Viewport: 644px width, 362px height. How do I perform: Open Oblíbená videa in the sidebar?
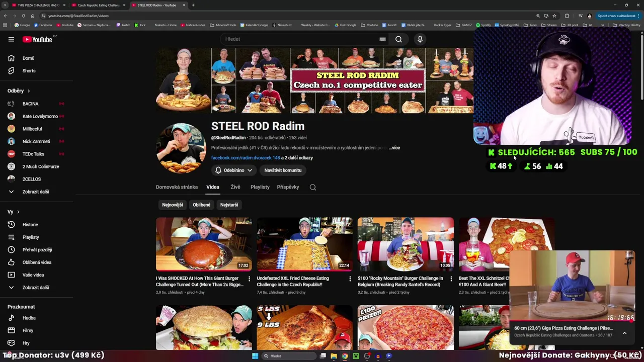point(38,262)
